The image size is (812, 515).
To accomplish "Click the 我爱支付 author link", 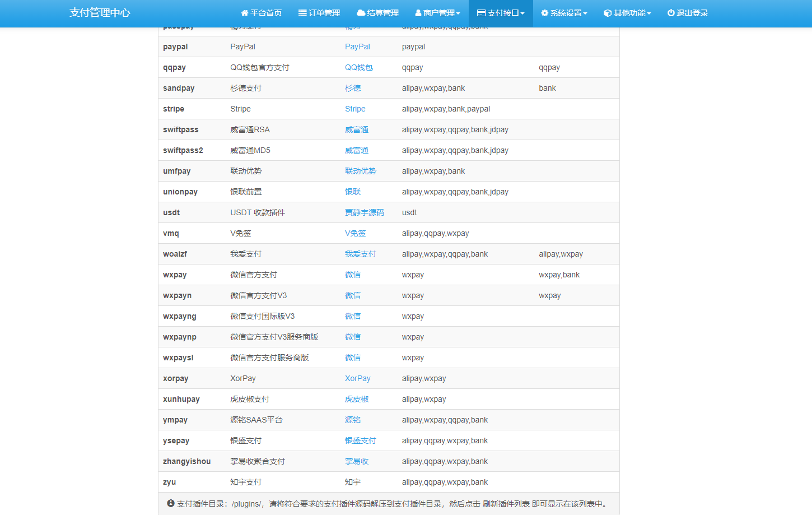I will point(361,254).
